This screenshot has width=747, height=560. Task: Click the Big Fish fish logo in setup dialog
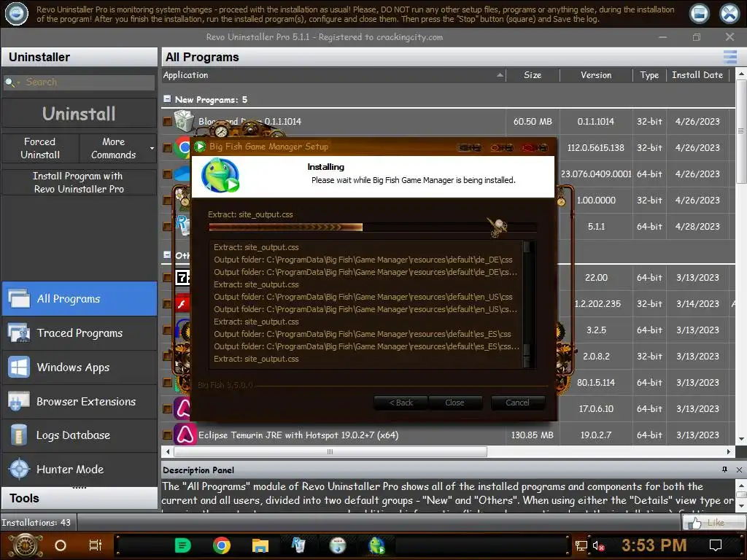click(220, 176)
